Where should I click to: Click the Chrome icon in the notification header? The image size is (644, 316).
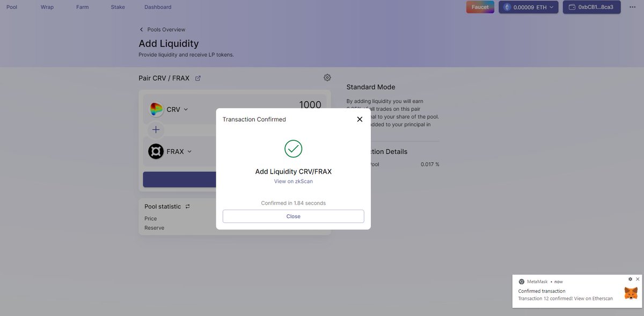click(x=521, y=282)
